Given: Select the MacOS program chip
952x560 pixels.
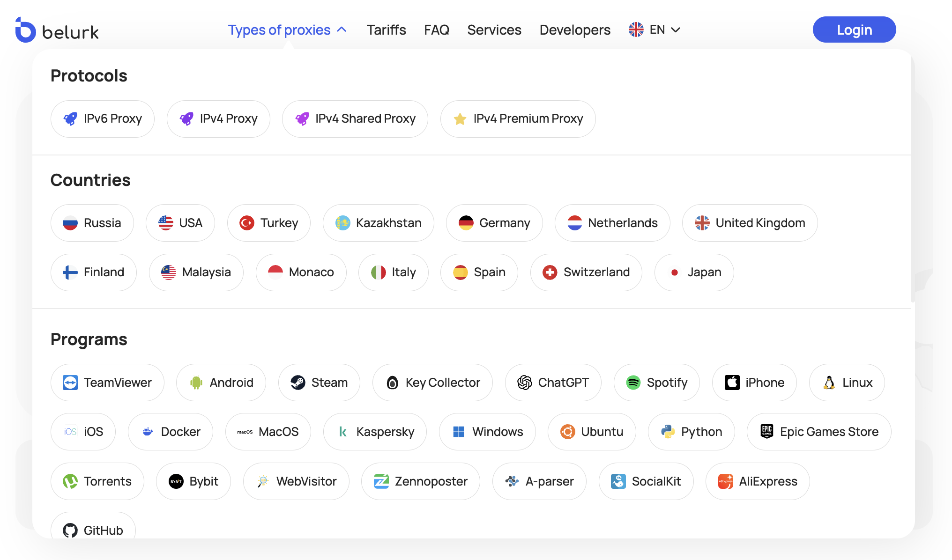Looking at the screenshot, I should pyautogui.click(x=268, y=432).
